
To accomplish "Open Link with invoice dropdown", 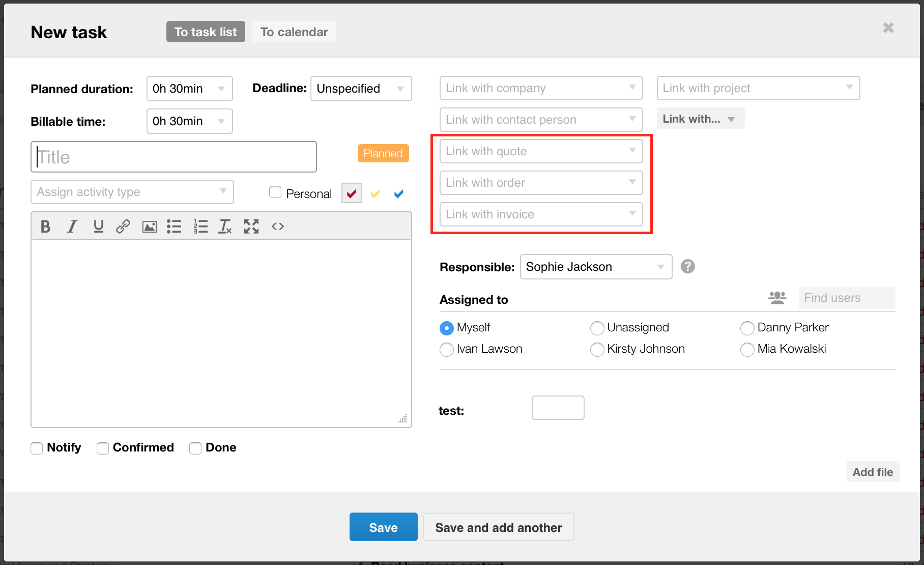I will (541, 214).
